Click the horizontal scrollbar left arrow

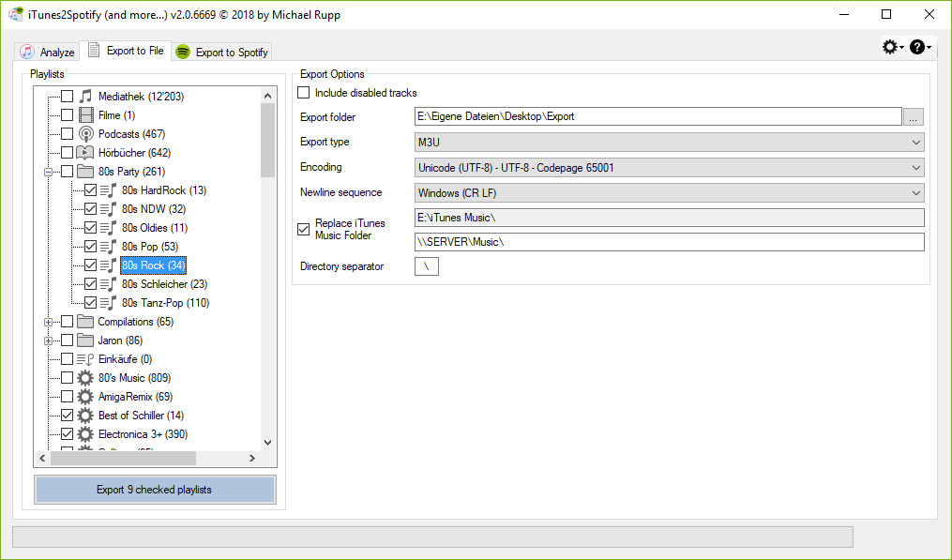(x=42, y=458)
